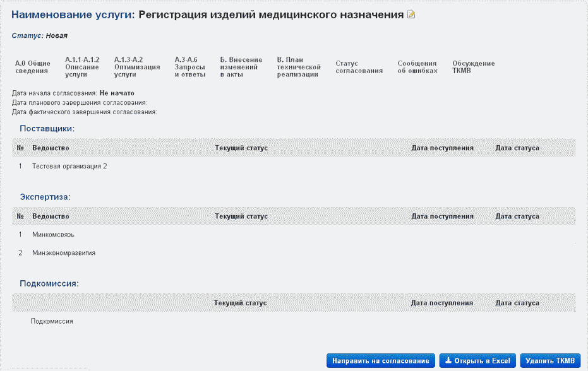Image resolution: width=588 pixels, height=371 pixels.
Task: Click the 'Минэкономразвития' expertise row
Action: tap(64, 253)
